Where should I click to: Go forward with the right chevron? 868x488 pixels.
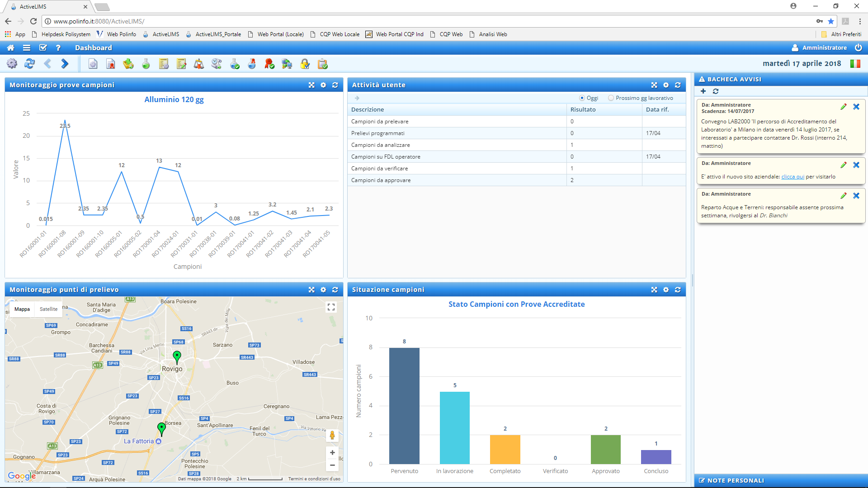pyautogui.click(x=65, y=64)
